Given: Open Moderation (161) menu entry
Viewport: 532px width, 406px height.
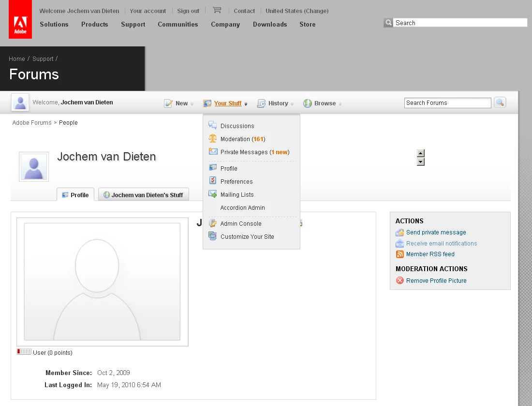Looking at the screenshot, I should point(243,139).
